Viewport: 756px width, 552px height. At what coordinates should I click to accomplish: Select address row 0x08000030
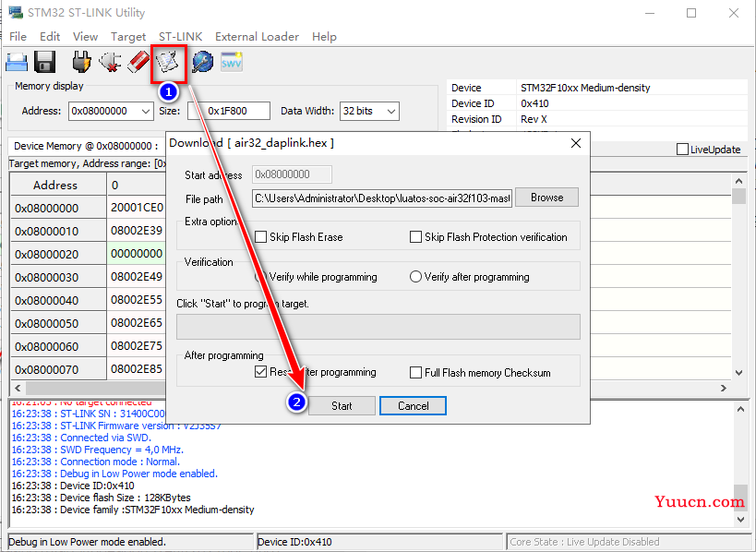click(58, 277)
